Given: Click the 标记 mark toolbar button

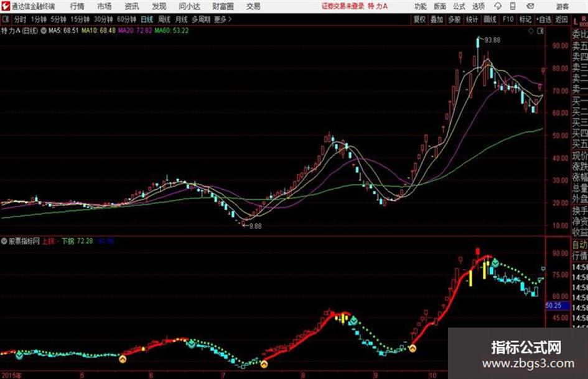Looking at the screenshot, I should pyautogui.click(x=525, y=19).
